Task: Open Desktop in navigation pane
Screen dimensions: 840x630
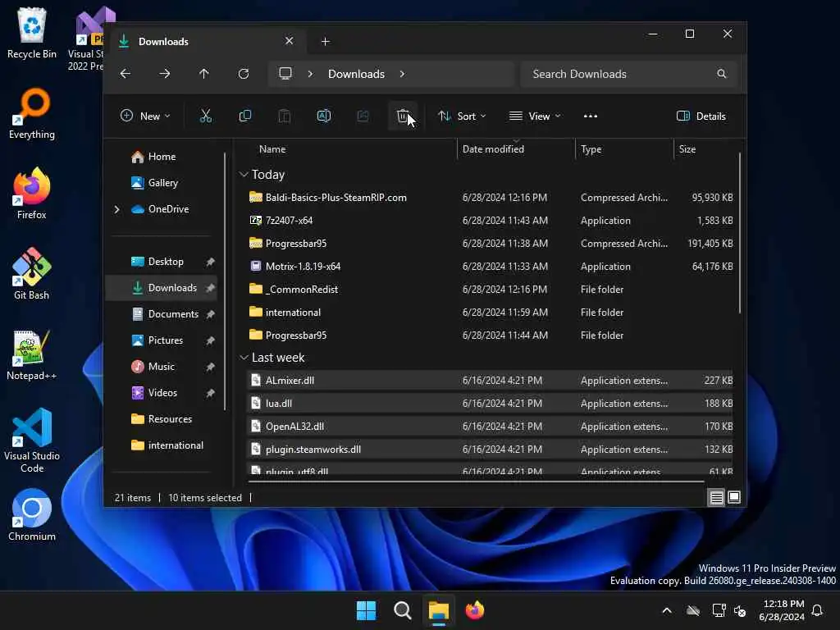Action: click(166, 262)
